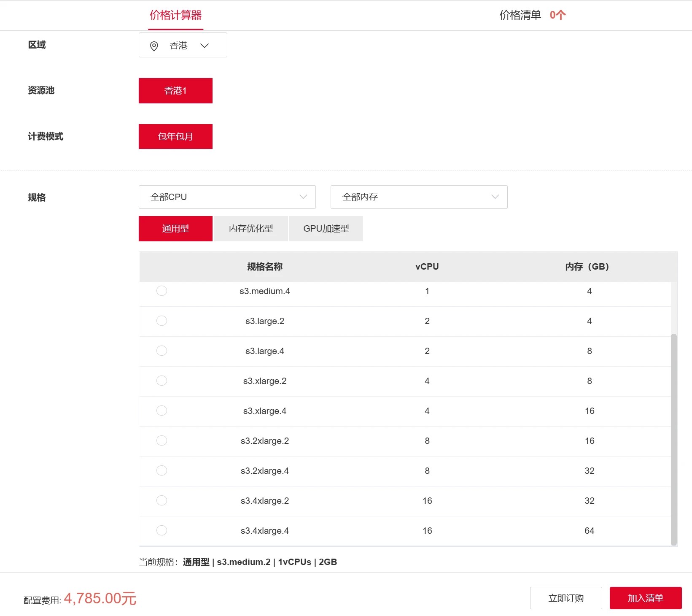The image size is (692, 616).
Task: Open the 价格清单 tab
Action: [520, 15]
